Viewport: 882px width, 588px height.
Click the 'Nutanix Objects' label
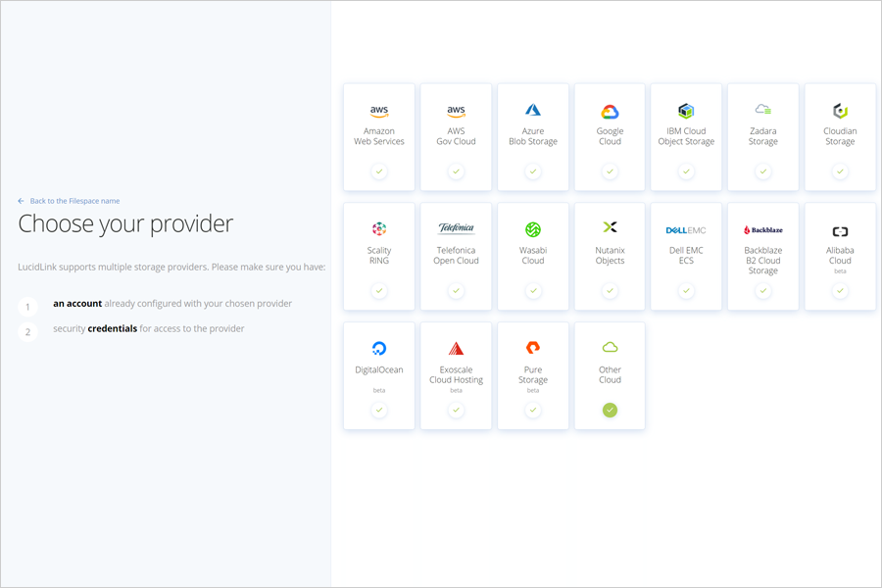[610, 256]
